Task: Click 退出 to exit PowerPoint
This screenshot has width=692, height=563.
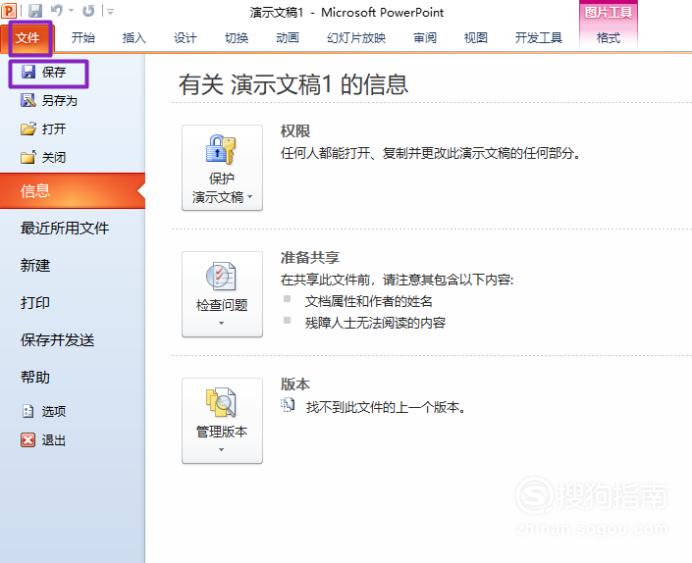Action: click(43, 440)
